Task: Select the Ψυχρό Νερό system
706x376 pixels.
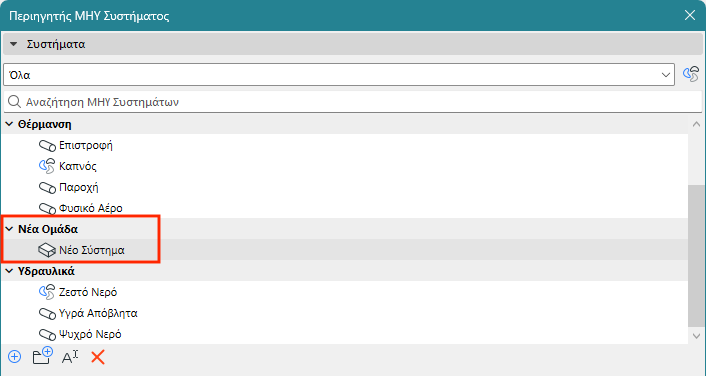Action: (90, 334)
